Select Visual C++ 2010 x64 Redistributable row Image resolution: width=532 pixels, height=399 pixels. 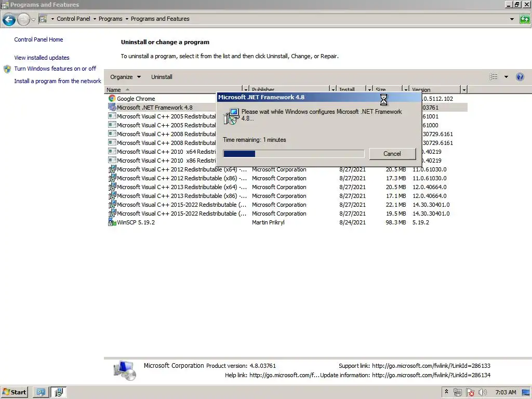[x=161, y=151]
